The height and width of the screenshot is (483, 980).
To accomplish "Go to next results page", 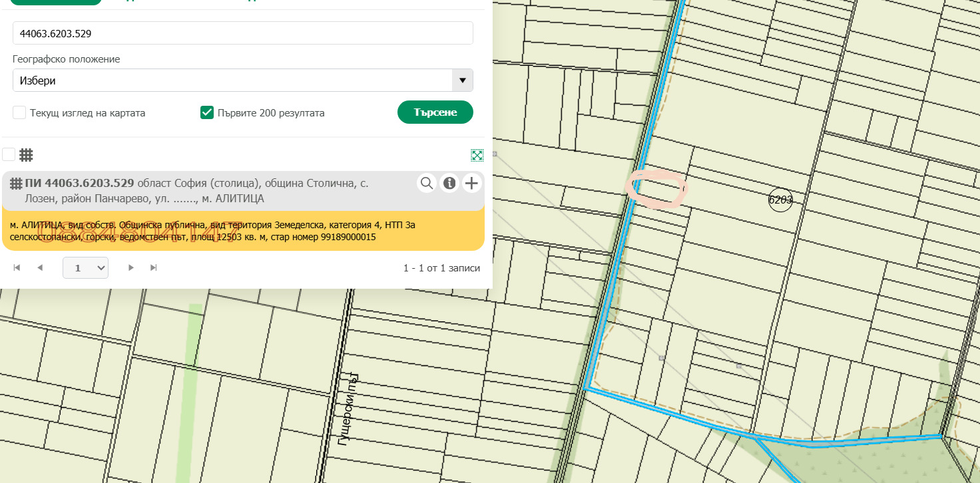I will 131,267.
